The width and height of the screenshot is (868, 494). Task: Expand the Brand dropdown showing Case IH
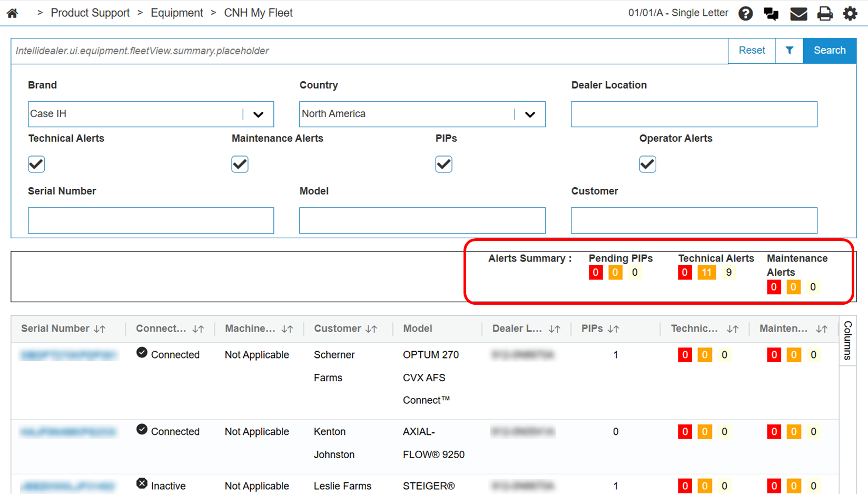click(x=258, y=114)
